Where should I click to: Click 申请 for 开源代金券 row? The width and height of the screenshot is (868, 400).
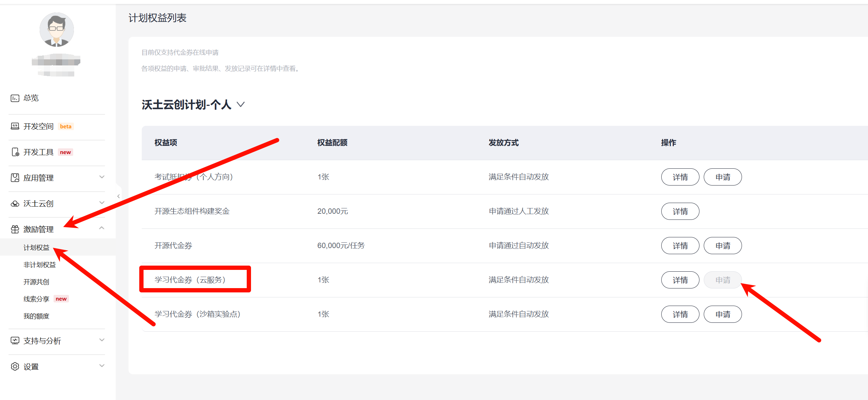pos(722,246)
